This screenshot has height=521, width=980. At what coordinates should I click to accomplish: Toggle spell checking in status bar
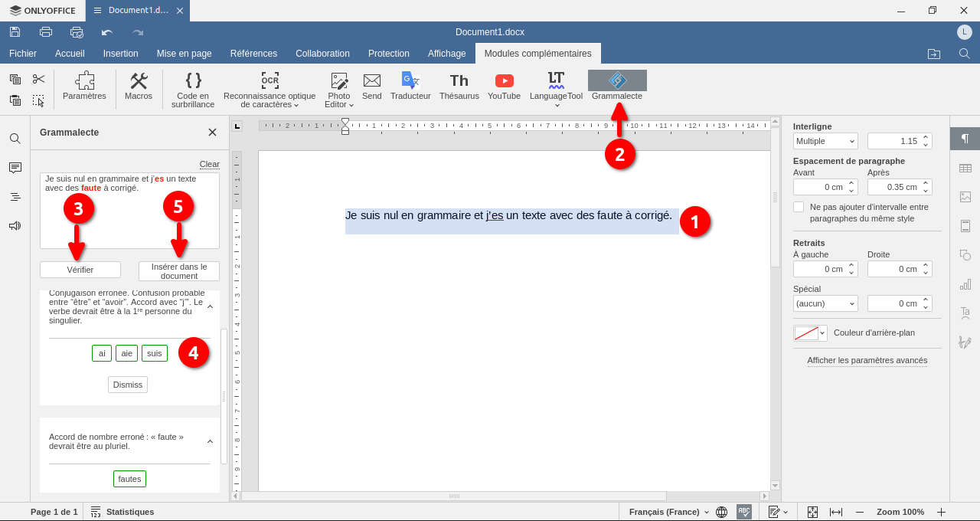coord(744,512)
